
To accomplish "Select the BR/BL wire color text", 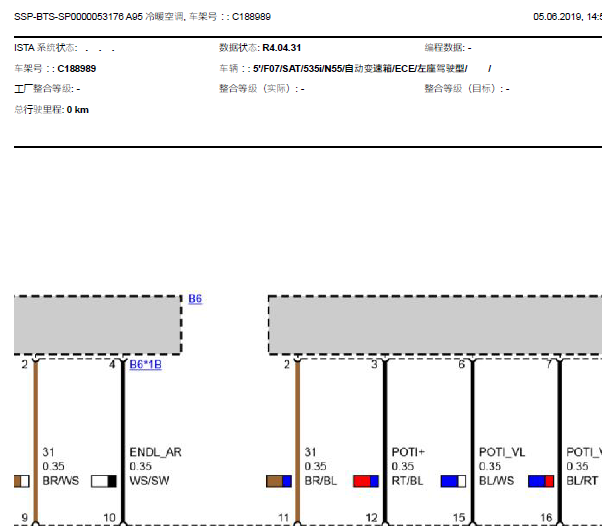I will click(x=321, y=481).
